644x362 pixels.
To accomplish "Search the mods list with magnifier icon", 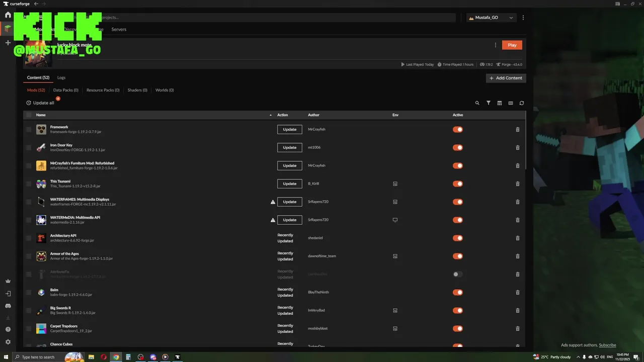I will (477, 103).
